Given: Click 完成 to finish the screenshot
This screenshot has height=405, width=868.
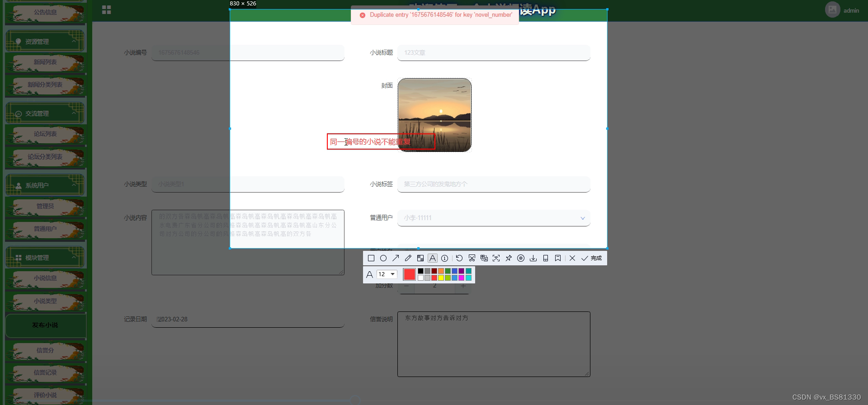Looking at the screenshot, I should coord(592,258).
